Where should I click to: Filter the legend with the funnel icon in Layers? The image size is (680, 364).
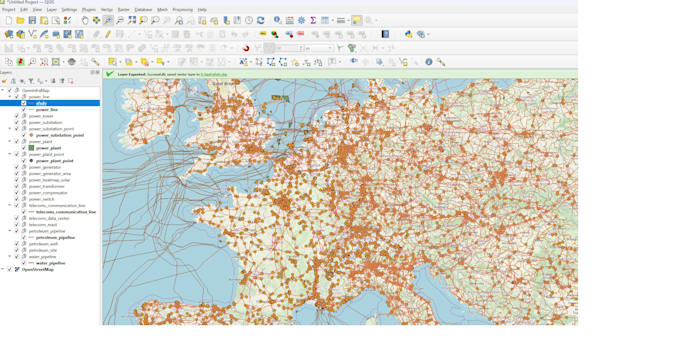(x=31, y=81)
